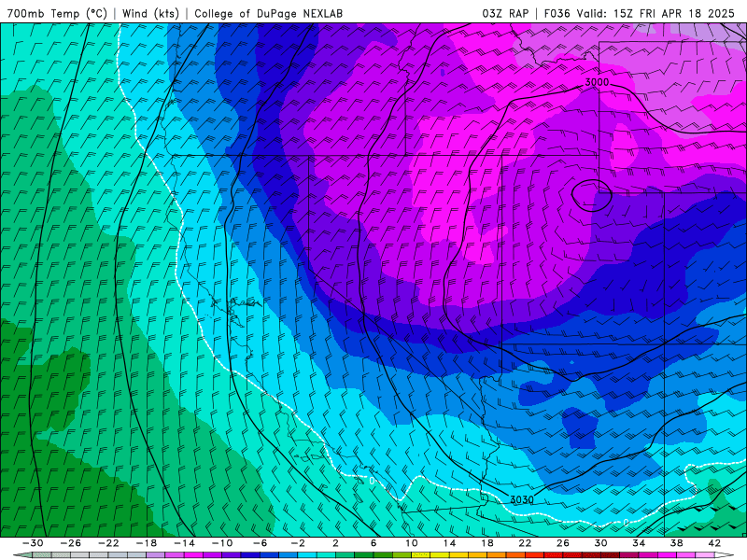The height and width of the screenshot is (560, 747).
Task: Click the "14" color scale tick label
Action: tap(449, 543)
